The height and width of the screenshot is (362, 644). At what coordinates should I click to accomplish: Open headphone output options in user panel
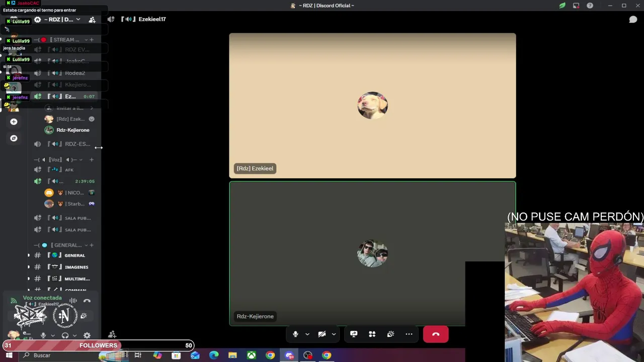(x=74, y=336)
